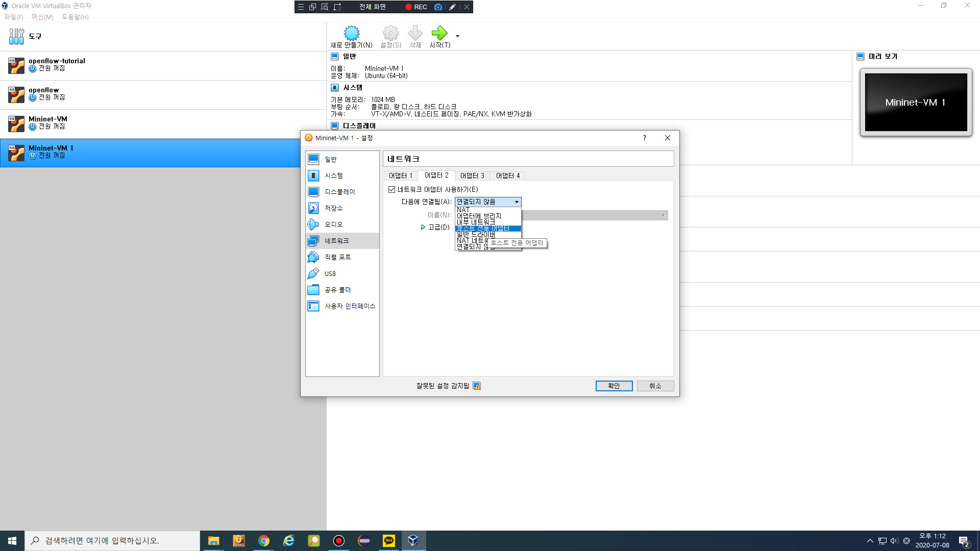Click the REC record button in capture bar
Viewport: 980px width, 551px height.
pyautogui.click(x=416, y=7)
